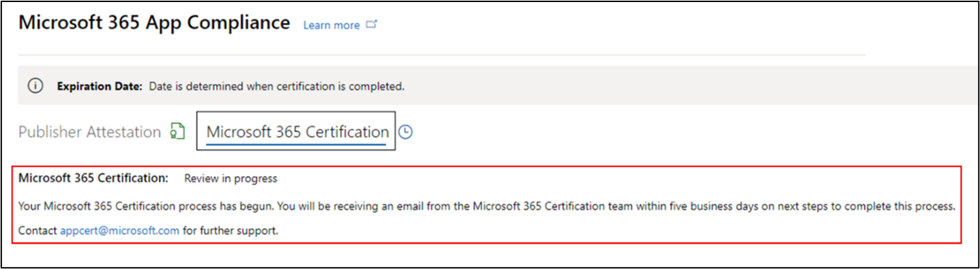Select the Microsoft 365 Certification tab
This screenshot has height=269, width=980.
pos(297,132)
